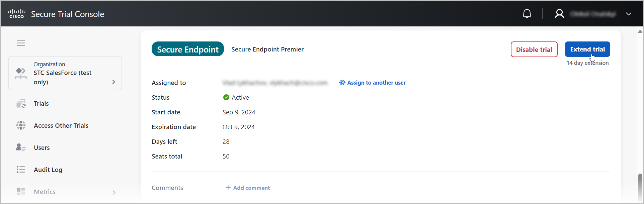Click Assign to another user link
The height and width of the screenshot is (204, 644).
[372, 83]
